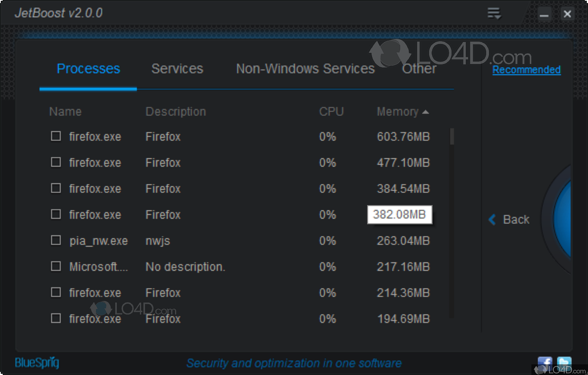Click the 194.69MB memory value
The width and height of the screenshot is (588, 375).
[x=403, y=319]
